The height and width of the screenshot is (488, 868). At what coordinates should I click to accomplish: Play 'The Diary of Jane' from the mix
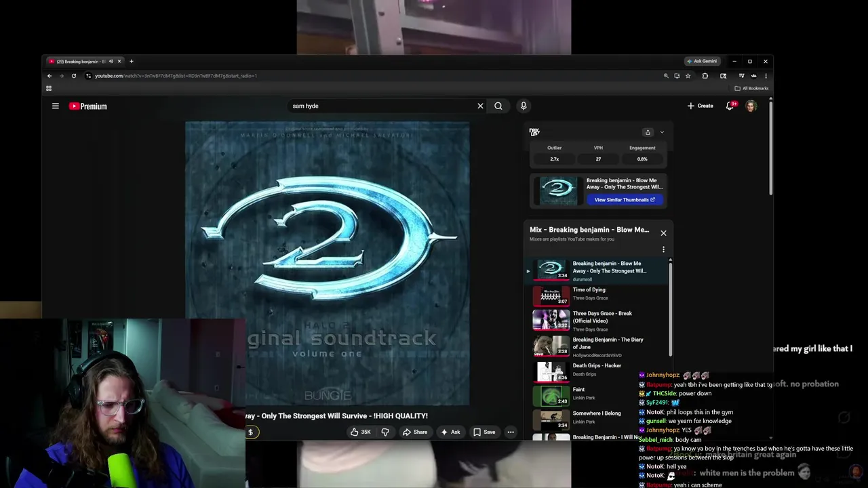click(x=598, y=346)
